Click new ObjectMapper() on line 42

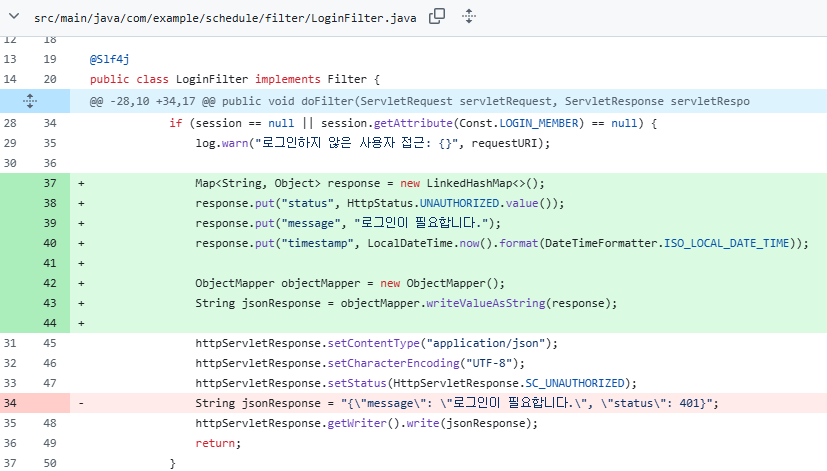(x=442, y=284)
